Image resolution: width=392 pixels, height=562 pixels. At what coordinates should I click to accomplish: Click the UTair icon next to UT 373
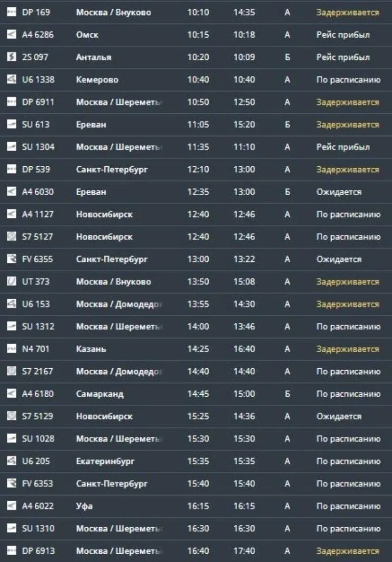pyautogui.click(x=12, y=281)
